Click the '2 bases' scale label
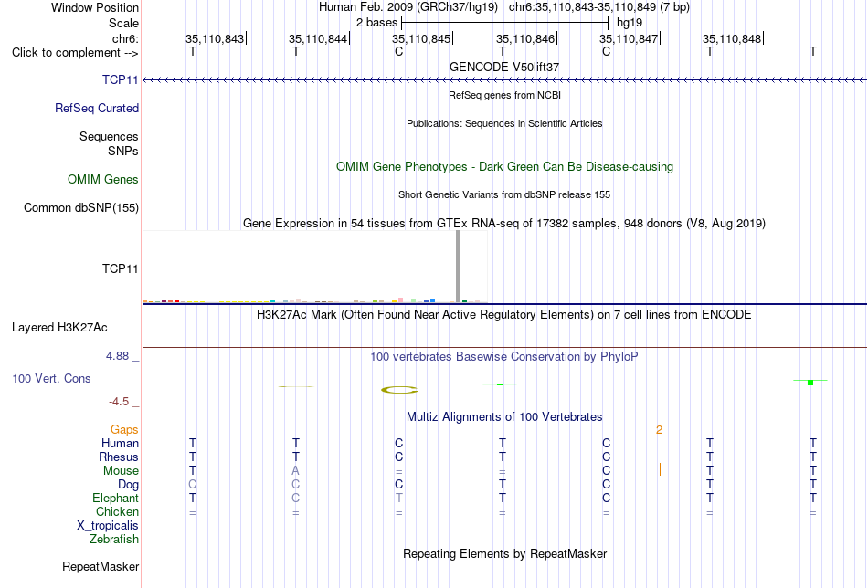This screenshot has height=588, width=868. [377, 23]
